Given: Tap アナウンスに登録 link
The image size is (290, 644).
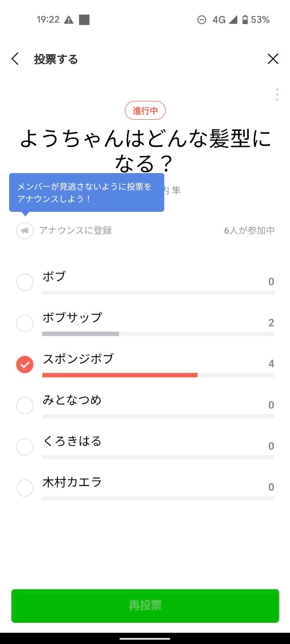Looking at the screenshot, I should (x=76, y=230).
